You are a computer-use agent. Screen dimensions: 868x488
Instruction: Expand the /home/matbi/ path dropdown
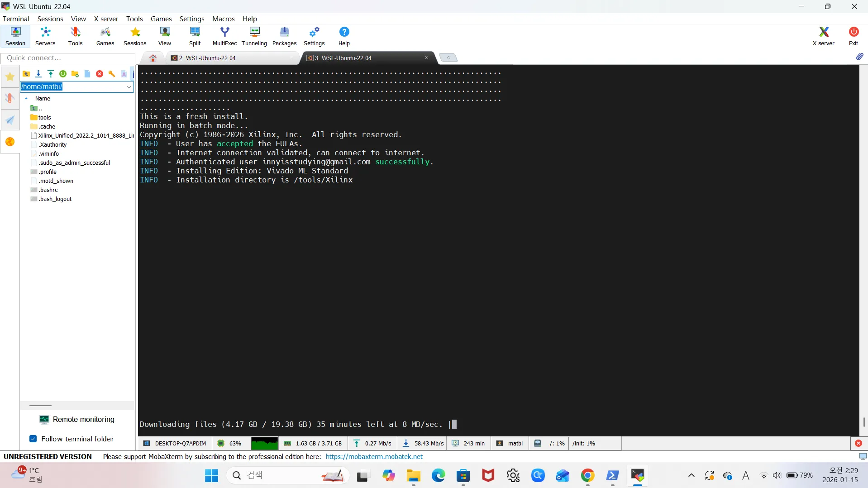click(x=129, y=87)
